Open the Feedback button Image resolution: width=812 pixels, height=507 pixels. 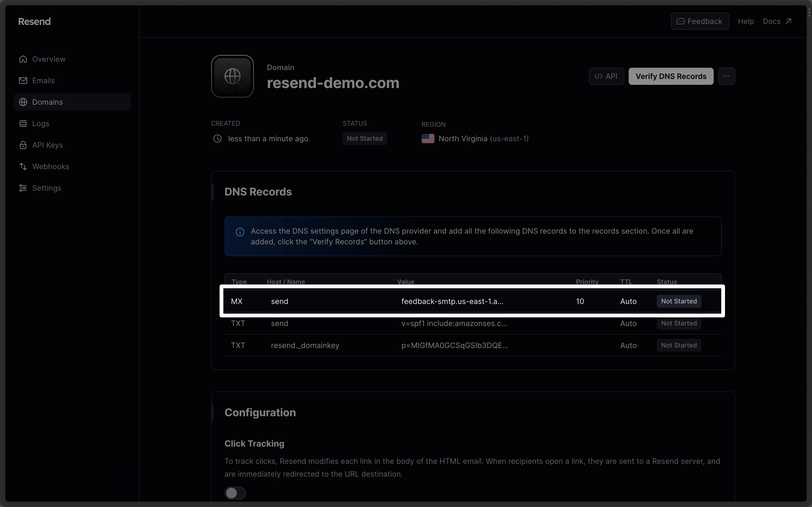[x=700, y=21]
